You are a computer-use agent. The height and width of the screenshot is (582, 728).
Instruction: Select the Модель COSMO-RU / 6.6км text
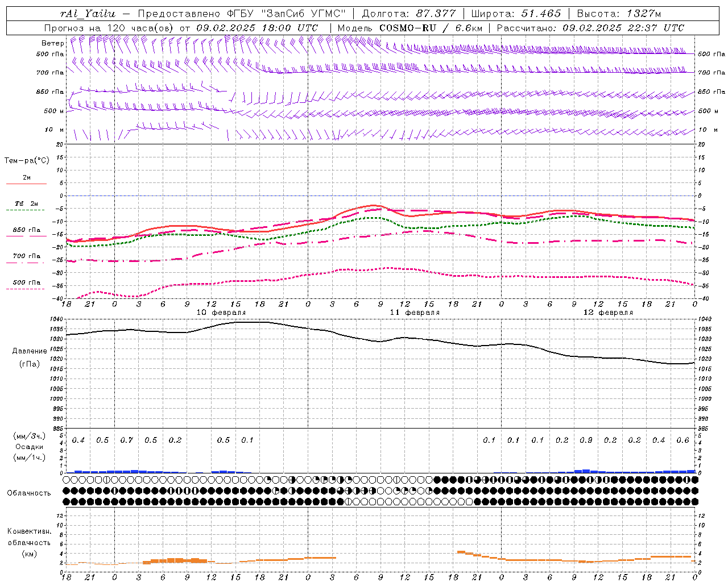point(411,28)
